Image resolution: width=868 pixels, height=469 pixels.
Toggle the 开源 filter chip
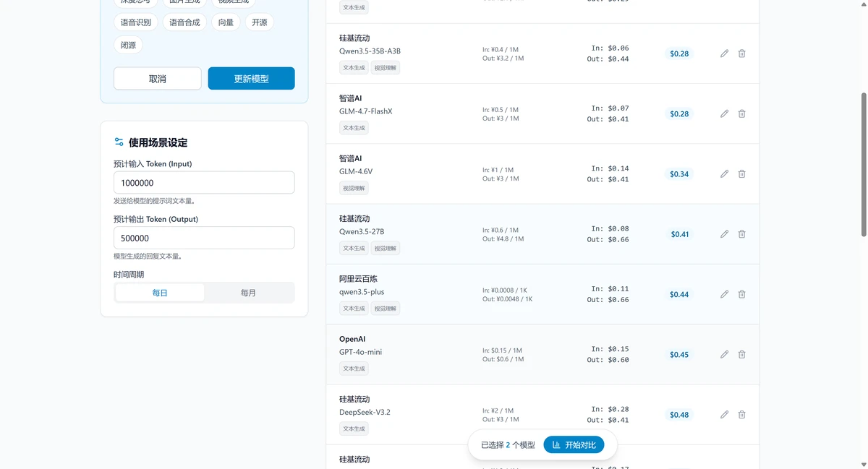point(259,22)
